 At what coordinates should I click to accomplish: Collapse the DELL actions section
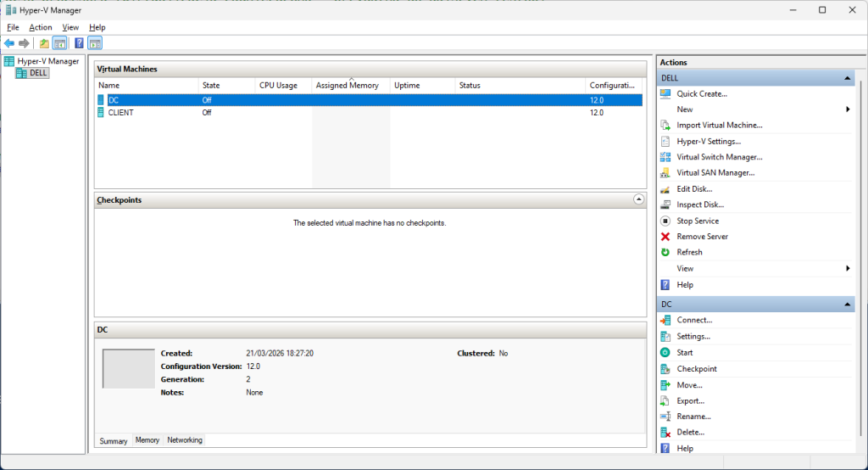click(847, 78)
